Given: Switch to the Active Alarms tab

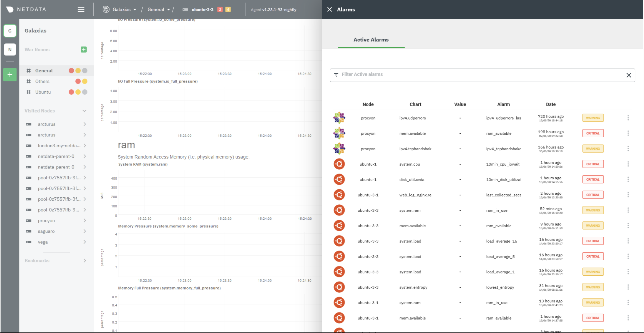Looking at the screenshot, I should (x=371, y=40).
